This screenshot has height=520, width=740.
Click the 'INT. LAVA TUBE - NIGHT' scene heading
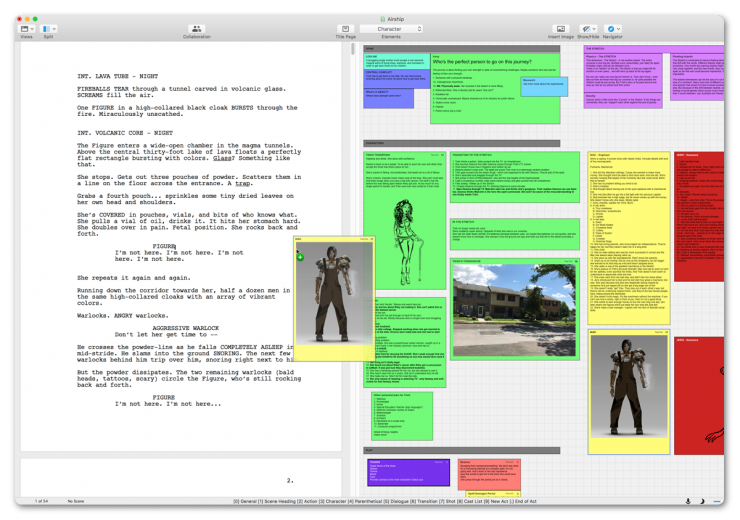[x=118, y=76]
